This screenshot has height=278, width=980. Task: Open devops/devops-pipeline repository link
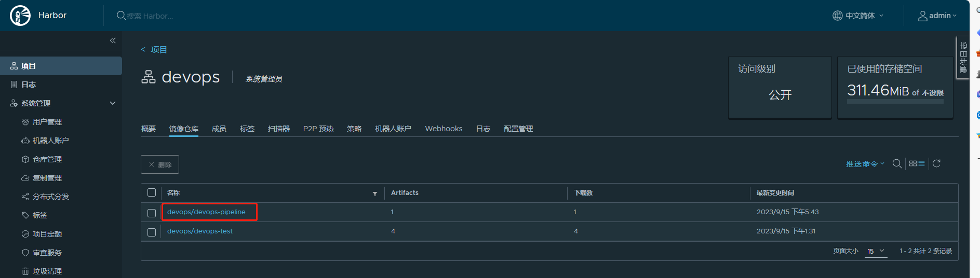206,212
